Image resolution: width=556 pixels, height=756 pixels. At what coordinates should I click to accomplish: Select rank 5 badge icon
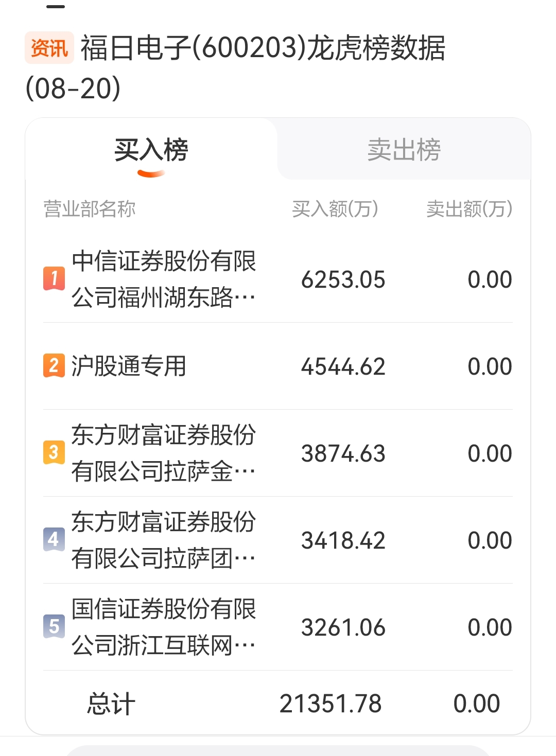[54, 626]
